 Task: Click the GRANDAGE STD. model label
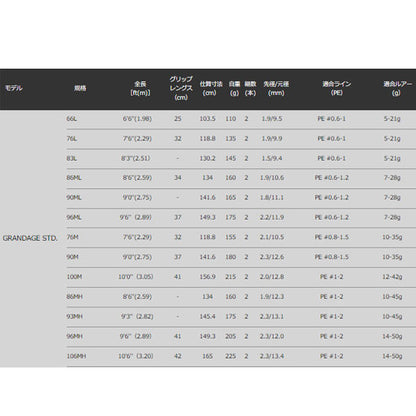[30, 238]
